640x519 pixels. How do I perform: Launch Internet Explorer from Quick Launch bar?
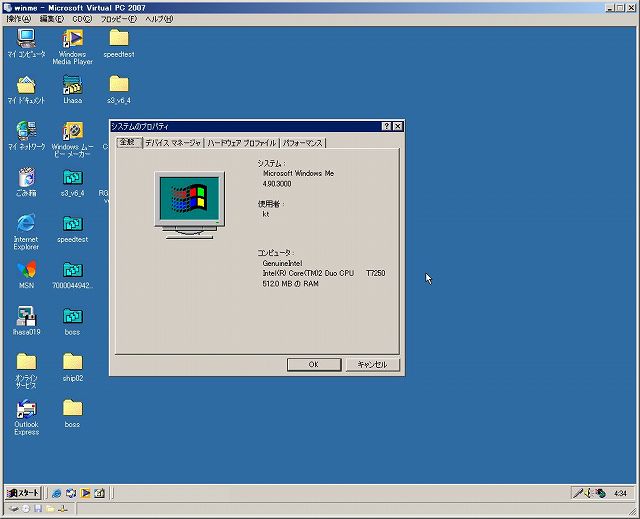[56, 493]
